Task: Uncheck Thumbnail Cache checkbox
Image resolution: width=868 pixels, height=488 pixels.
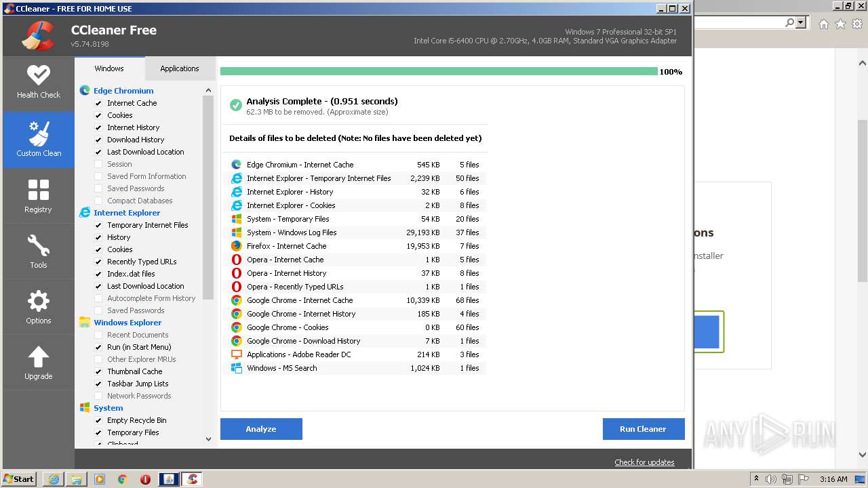Action: click(x=98, y=371)
